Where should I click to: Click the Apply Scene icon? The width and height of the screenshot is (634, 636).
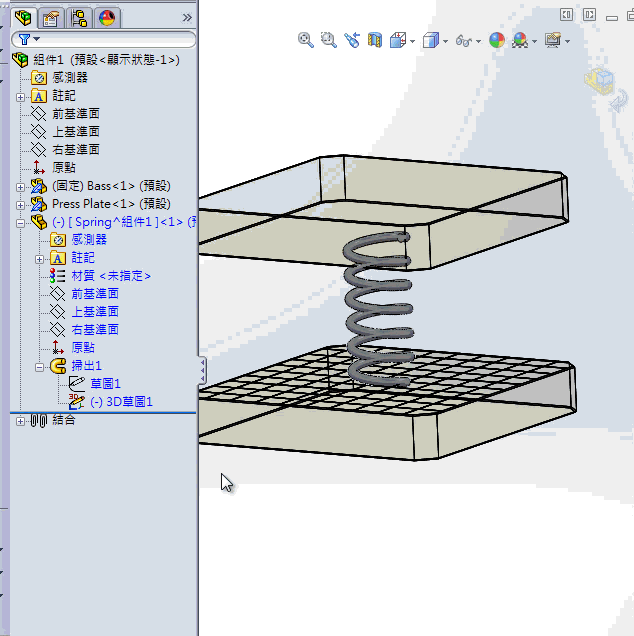click(x=520, y=40)
